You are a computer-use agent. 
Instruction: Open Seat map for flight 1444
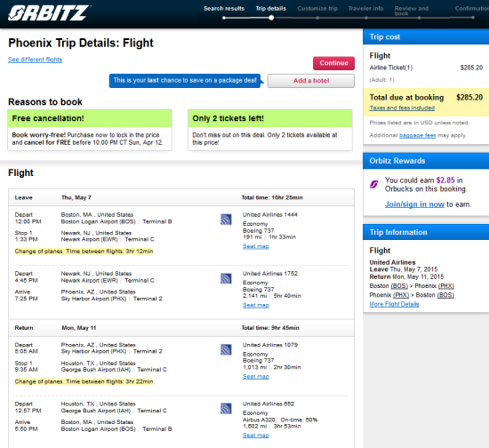[256, 246]
